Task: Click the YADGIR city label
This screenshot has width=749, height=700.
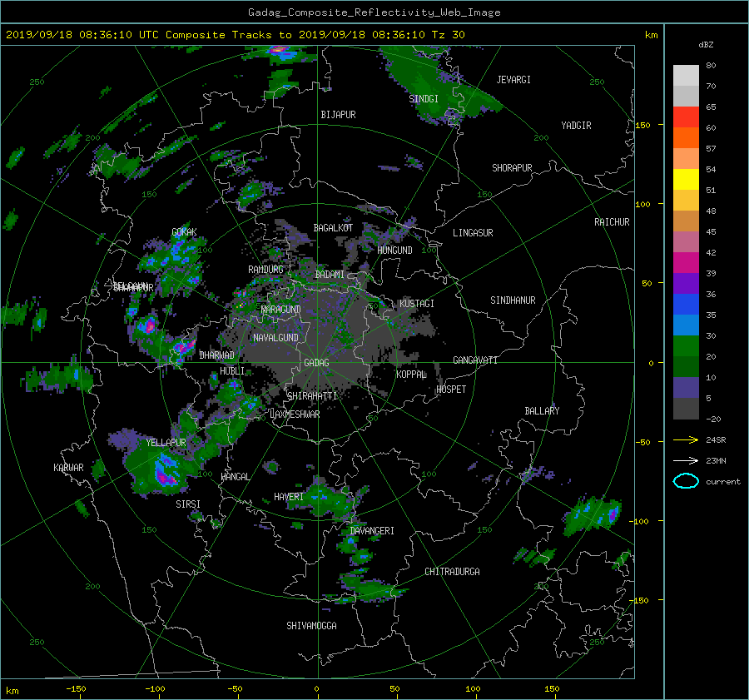Action: point(576,126)
